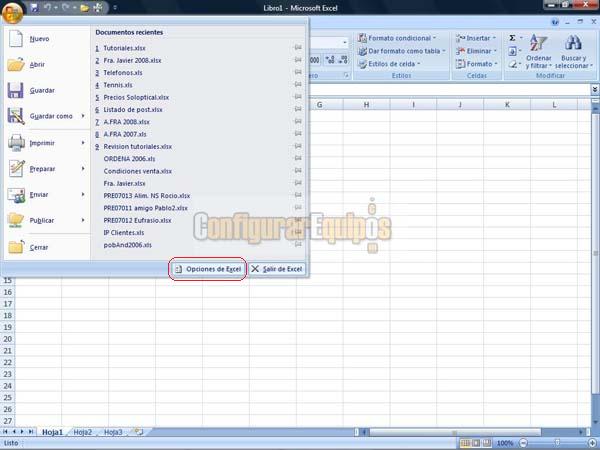Screen dimensions: 600x450
Task: Open recent file Condiciones venta.xlsx
Action: click(138, 171)
